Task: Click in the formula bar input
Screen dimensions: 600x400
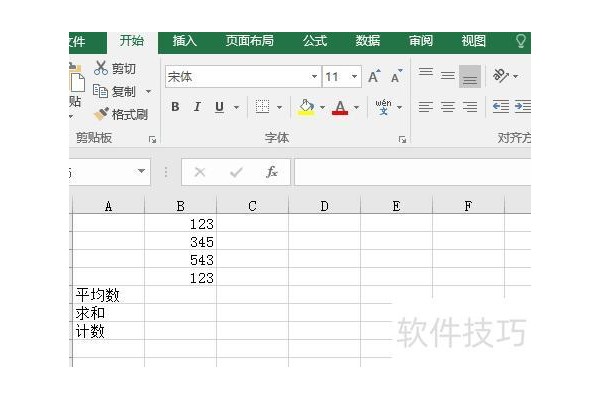Action: pyautogui.click(x=412, y=172)
